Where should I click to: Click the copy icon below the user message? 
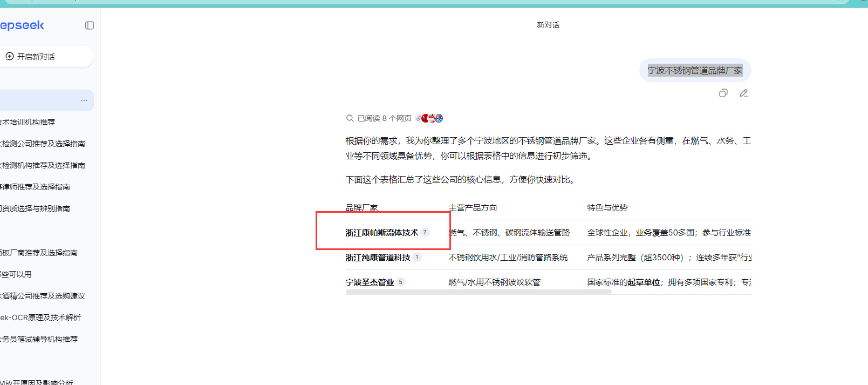(723, 93)
